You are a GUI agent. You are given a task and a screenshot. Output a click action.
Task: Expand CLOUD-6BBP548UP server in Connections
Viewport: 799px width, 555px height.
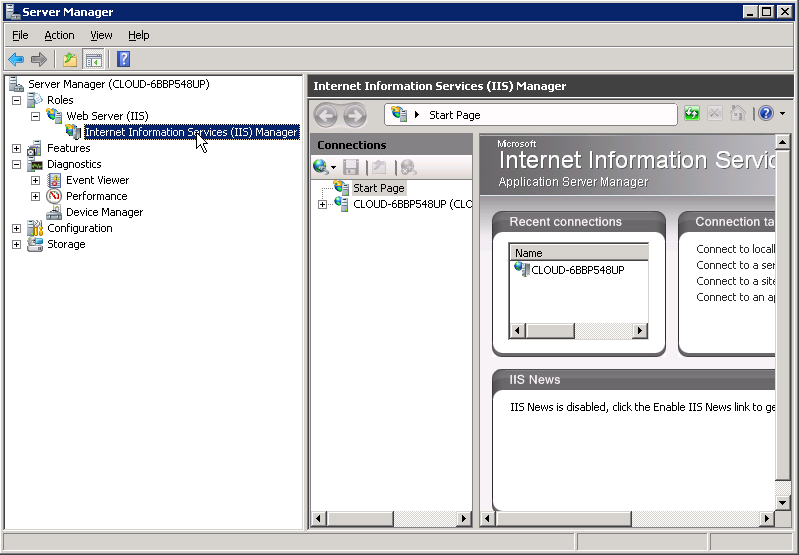(322, 204)
